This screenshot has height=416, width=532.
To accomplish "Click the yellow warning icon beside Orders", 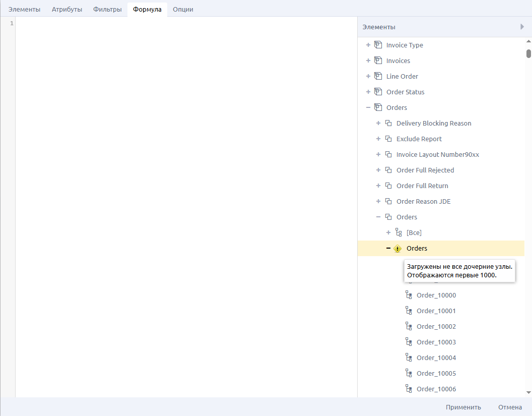I will 397,248.
